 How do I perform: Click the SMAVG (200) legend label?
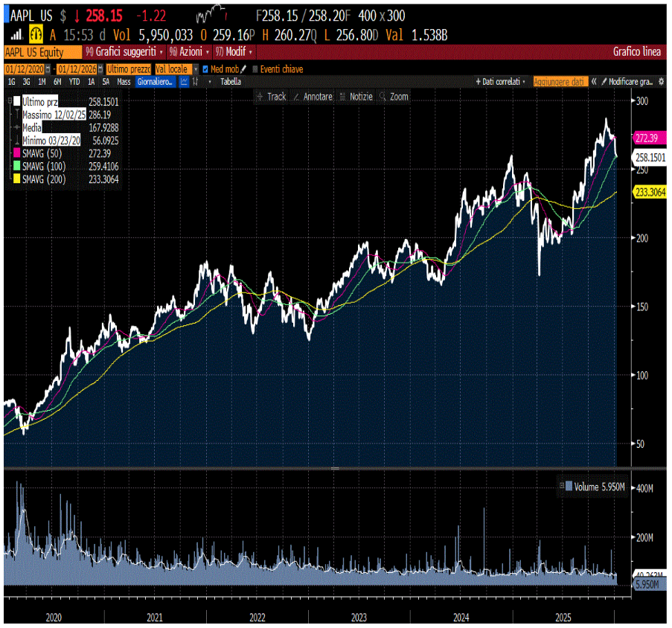click(x=44, y=179)
